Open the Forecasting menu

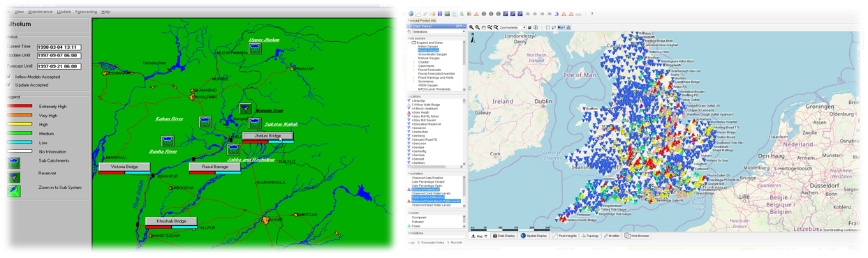[87, 12]
